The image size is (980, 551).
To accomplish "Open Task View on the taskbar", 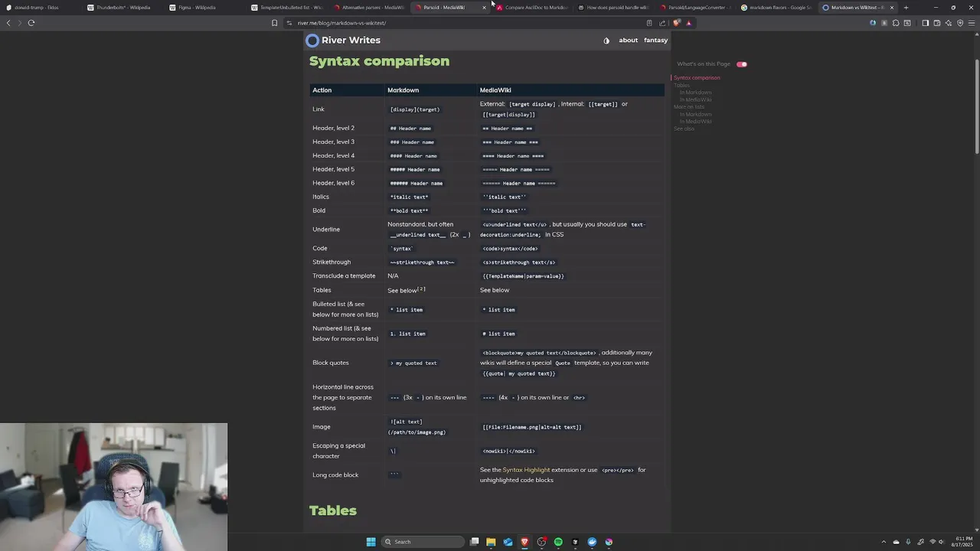I will (475, 542).
